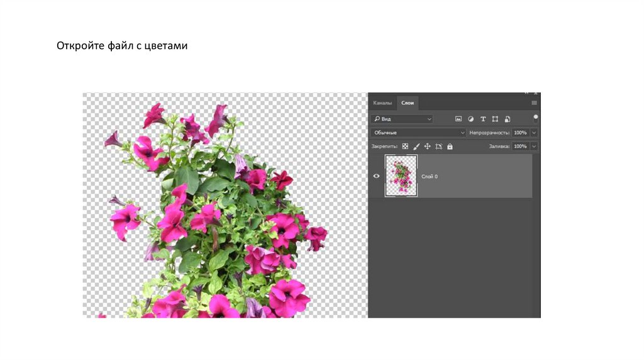Switch to the Каналы tab
The image size is (644, 361).
tap(382, 103)
